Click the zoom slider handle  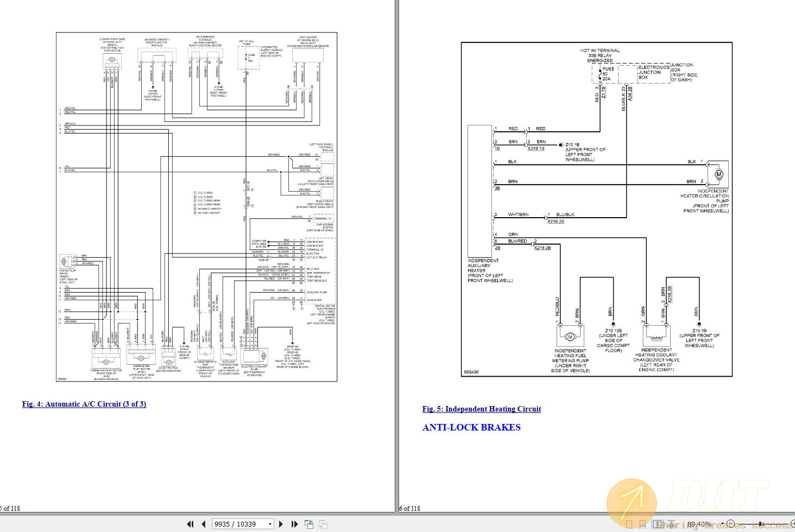[x=760, y=524]
